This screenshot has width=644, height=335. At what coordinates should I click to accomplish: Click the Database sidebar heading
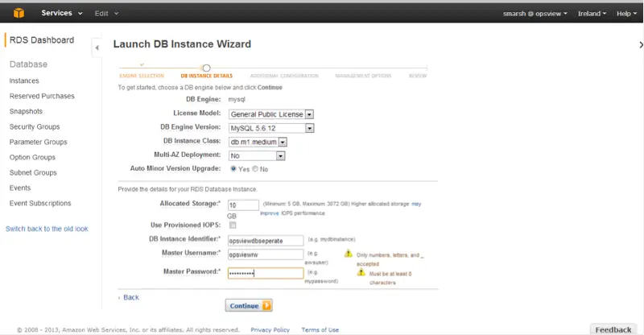pos(28,64)
